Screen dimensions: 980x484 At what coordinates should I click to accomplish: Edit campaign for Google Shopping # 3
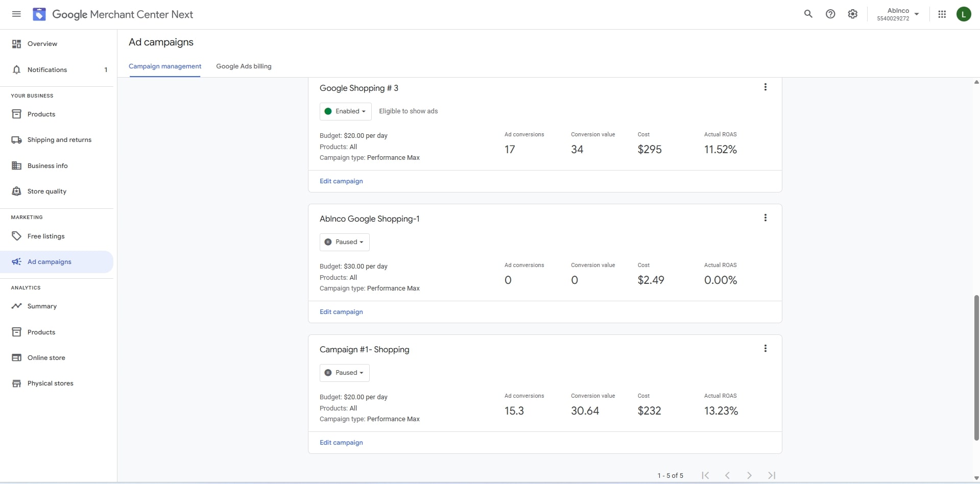[x=341, y=181]
